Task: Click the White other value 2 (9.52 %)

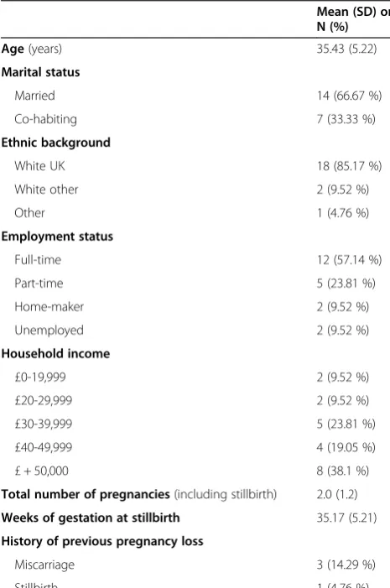Action: coord(343,190)
